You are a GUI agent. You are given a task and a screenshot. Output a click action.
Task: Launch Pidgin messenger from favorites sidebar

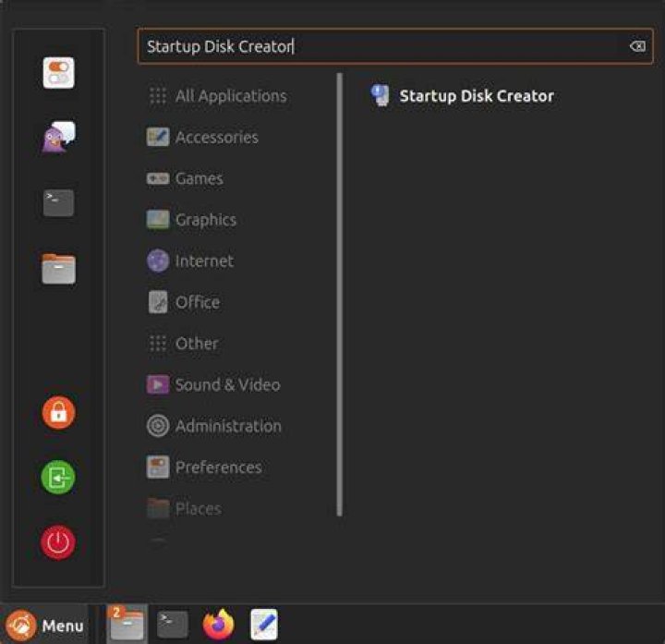click(x=58, y=137)
